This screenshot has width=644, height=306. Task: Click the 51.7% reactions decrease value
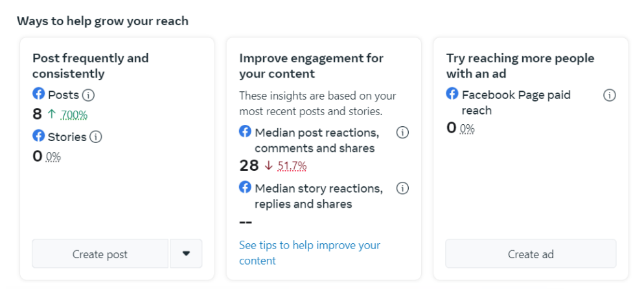click(x=292, y=166)
